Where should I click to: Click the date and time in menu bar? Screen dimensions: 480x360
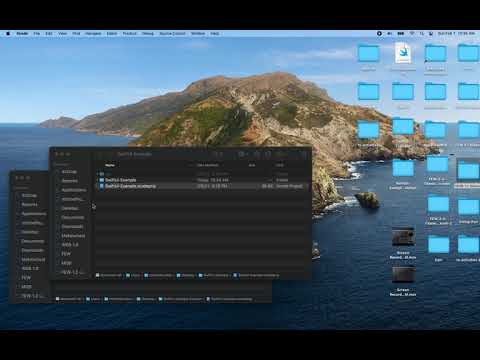pos(456,34)
